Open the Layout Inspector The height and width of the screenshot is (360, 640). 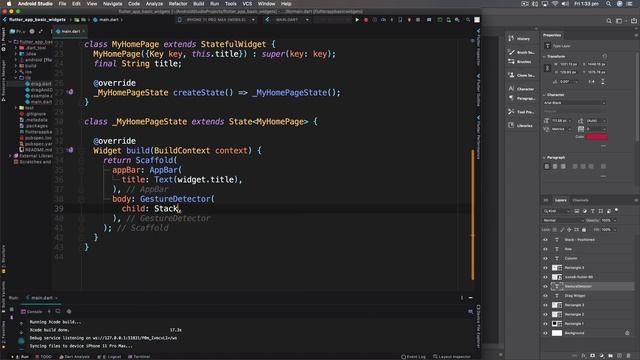(x=452, y=357)
